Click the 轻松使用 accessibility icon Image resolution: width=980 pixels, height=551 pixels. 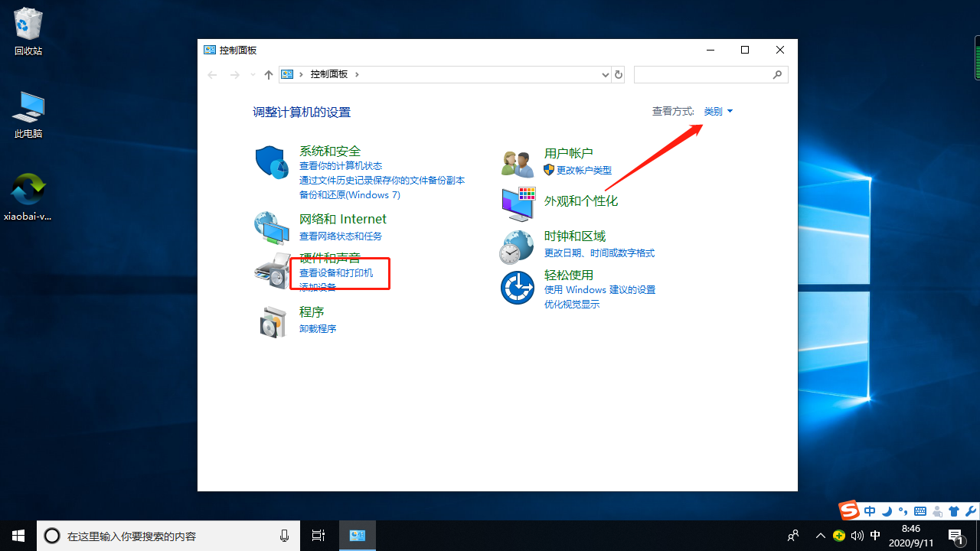pyautogui.click(x=518, y=288)
